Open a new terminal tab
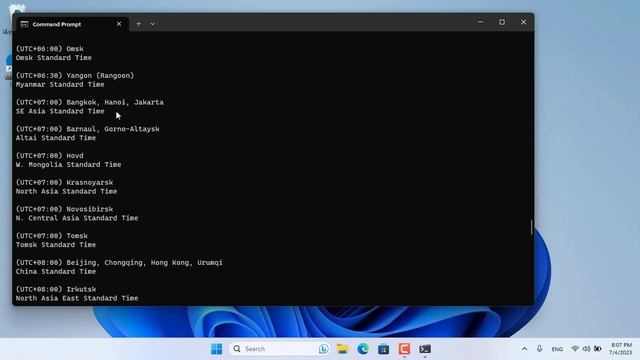 coord(138,24)
